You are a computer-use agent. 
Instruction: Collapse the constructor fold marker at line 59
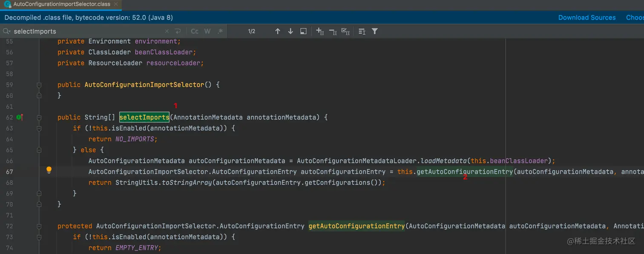coord(39,85)
